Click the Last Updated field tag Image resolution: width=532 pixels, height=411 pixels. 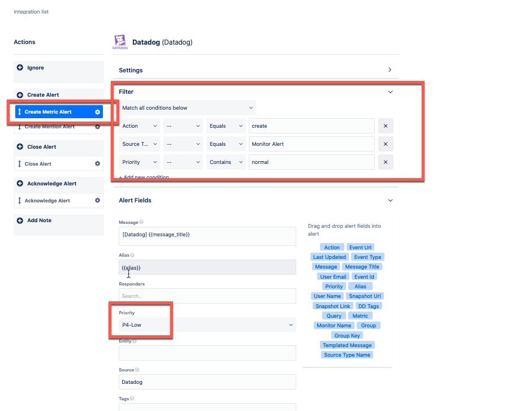[x=329, y=257]
